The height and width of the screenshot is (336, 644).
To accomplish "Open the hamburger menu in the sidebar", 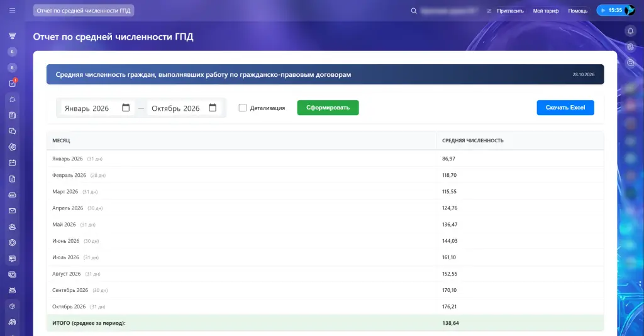I will click(x=13, y=10).
